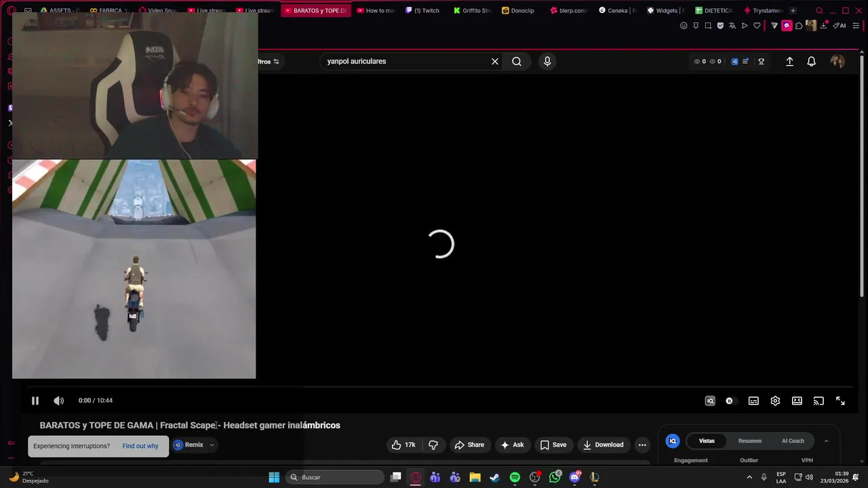Clear the search box text
The image size is (868, 488).
pos(495,62)
